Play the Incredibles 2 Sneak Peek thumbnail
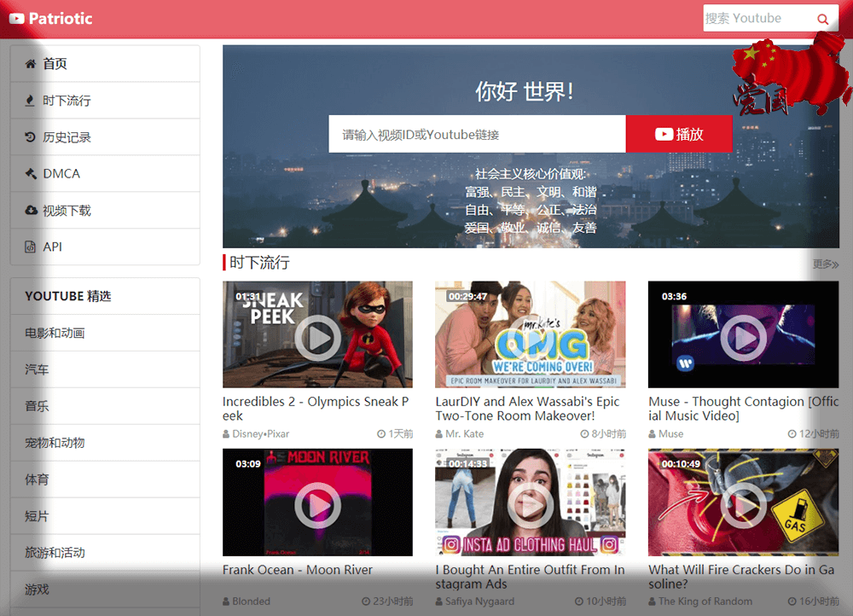 (x=317, y=335)
